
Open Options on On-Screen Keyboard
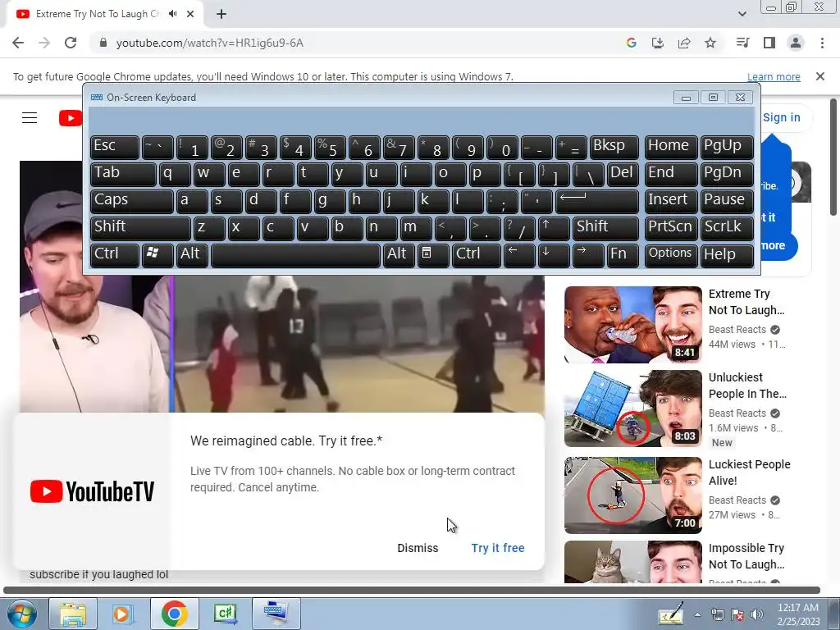(x=671, y=255)
